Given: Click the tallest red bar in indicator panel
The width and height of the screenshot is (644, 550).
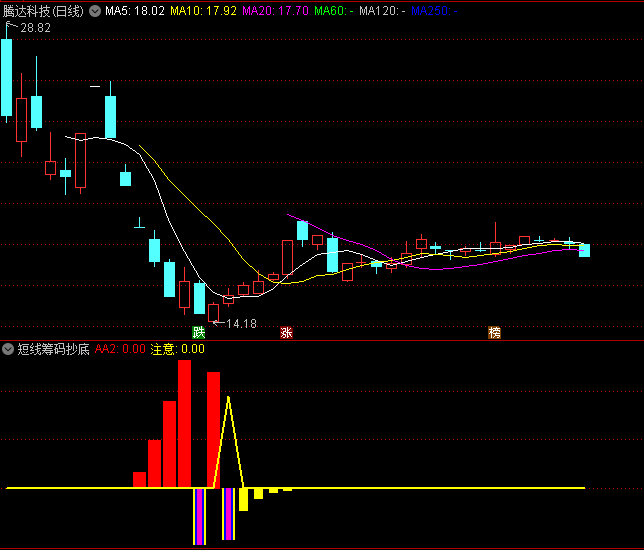Looking at the screenshot, I should (184, 424).
